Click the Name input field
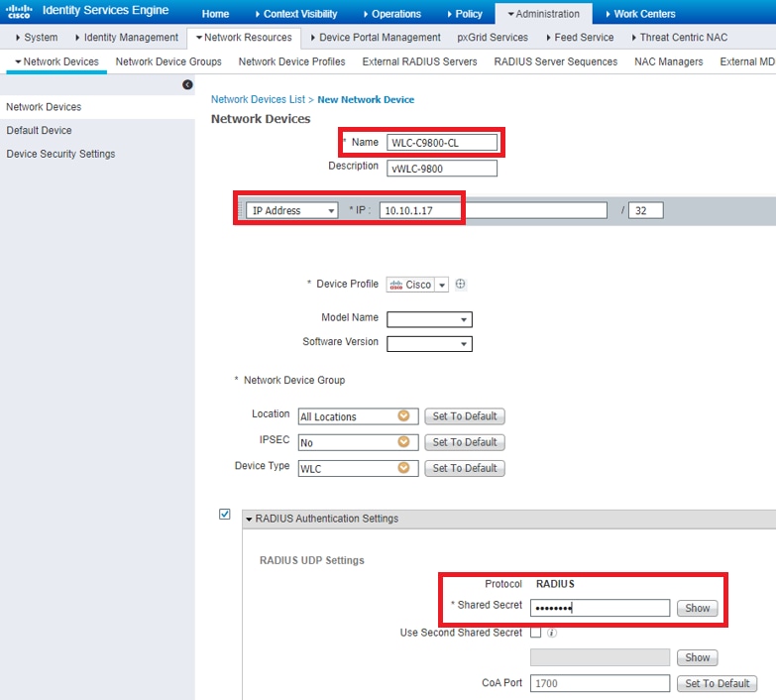776x700 pixels. click(x=442, y=143)
